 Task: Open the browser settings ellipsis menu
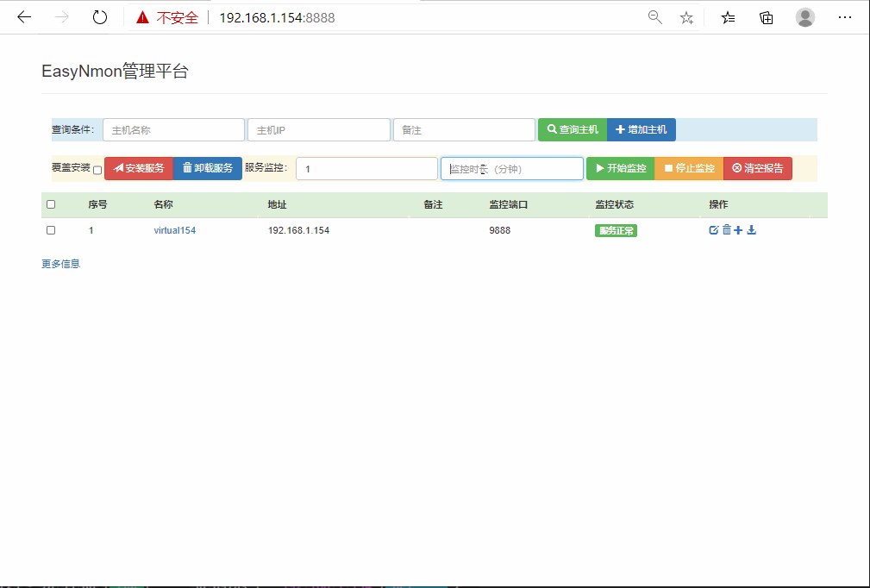coord(844,18)
